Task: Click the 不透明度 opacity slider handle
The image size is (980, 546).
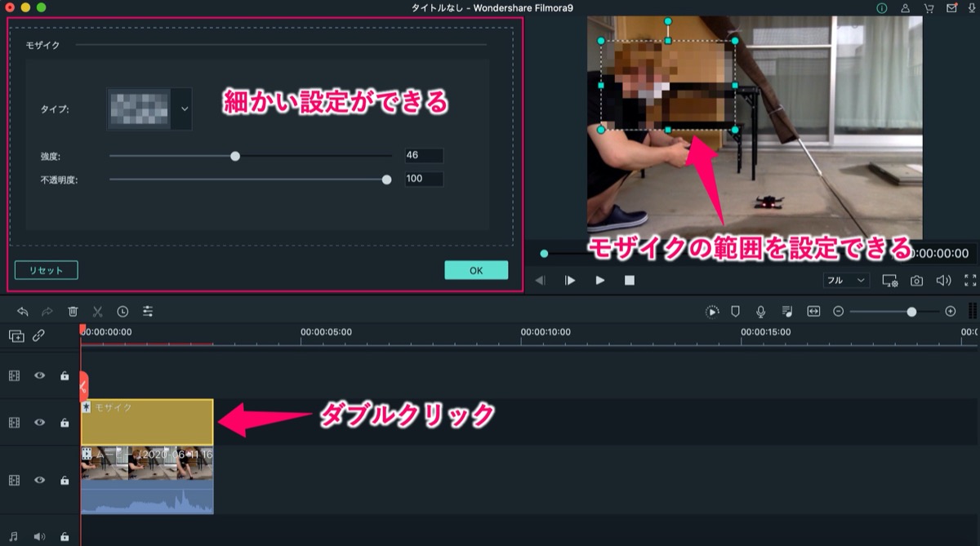Action: click(x=387, y=179)
